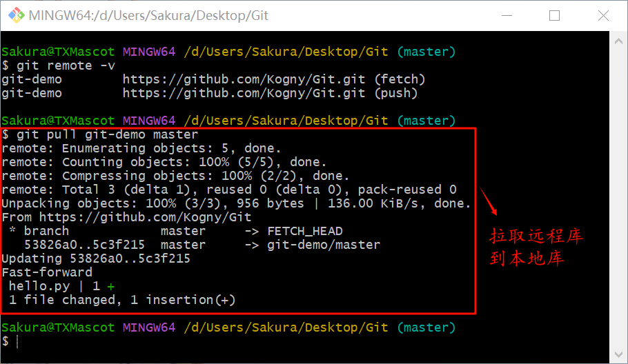Viewport: 628px width, 364px height.
Task: Click the push URL for git-demo remote
Action: [x=244, y=93]
